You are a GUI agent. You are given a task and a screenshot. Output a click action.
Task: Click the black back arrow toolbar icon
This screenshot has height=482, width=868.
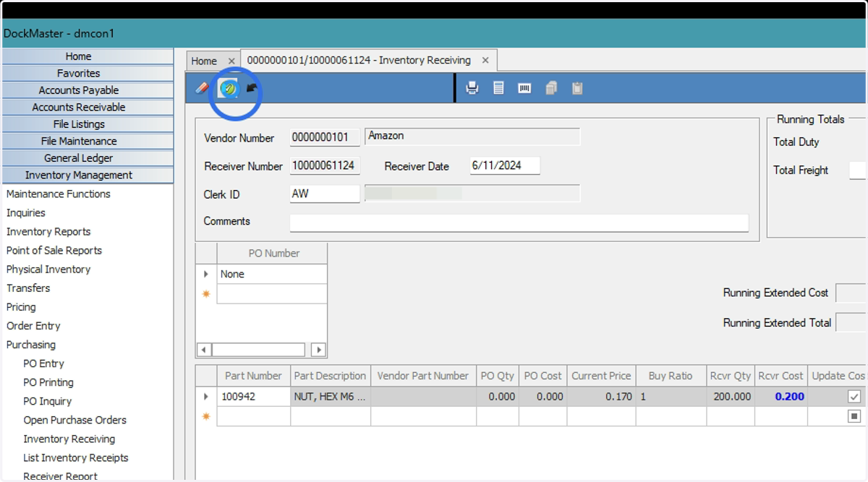coord(252,88)
